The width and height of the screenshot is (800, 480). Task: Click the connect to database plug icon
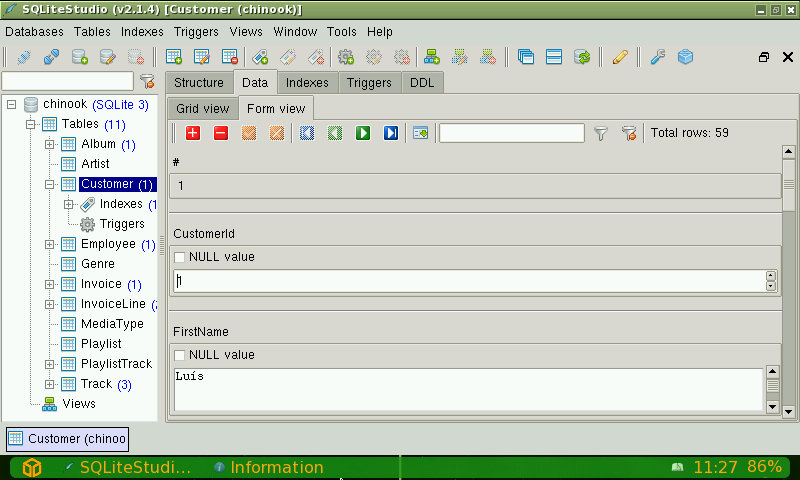pos(23,57)
